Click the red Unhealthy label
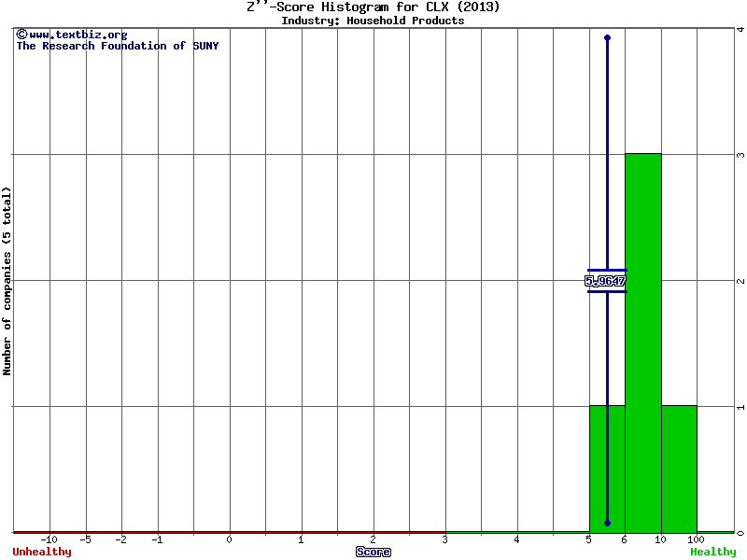The width and height of the screenshot is (747, 560). [42, 552]
